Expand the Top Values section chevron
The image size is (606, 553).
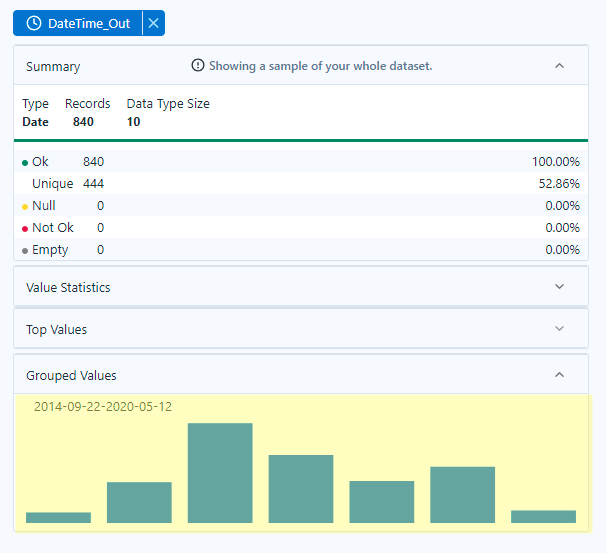[559, 329]
